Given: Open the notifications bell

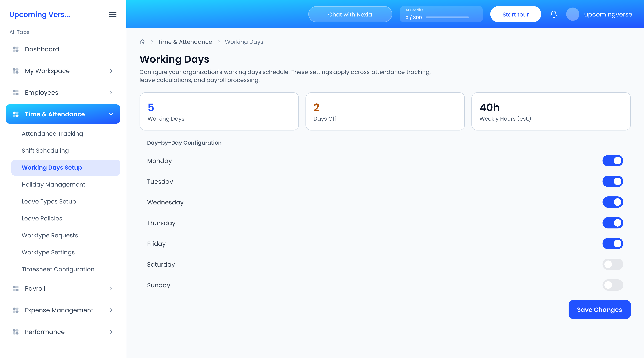Looking at the screenshot, I should click(553, 14).
